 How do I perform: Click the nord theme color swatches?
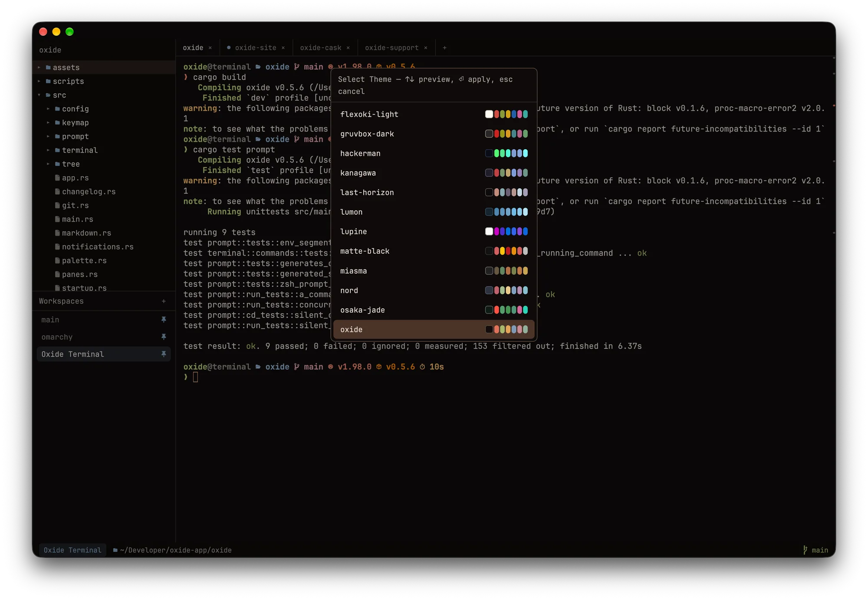coord(506,290)
